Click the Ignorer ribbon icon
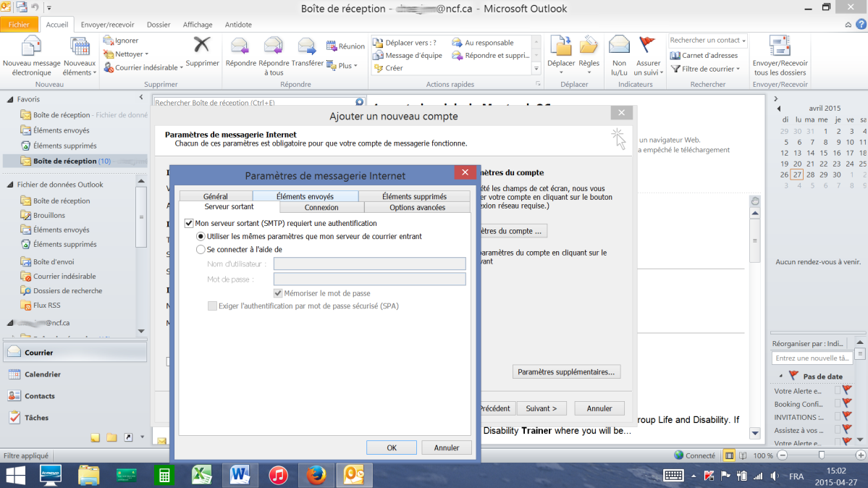 pos(109,41)
